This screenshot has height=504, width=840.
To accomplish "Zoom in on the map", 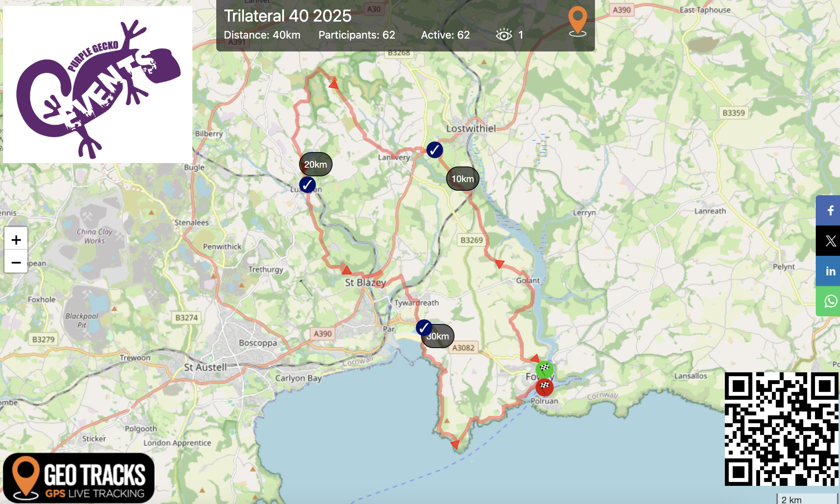I will (x=16, y=240).
